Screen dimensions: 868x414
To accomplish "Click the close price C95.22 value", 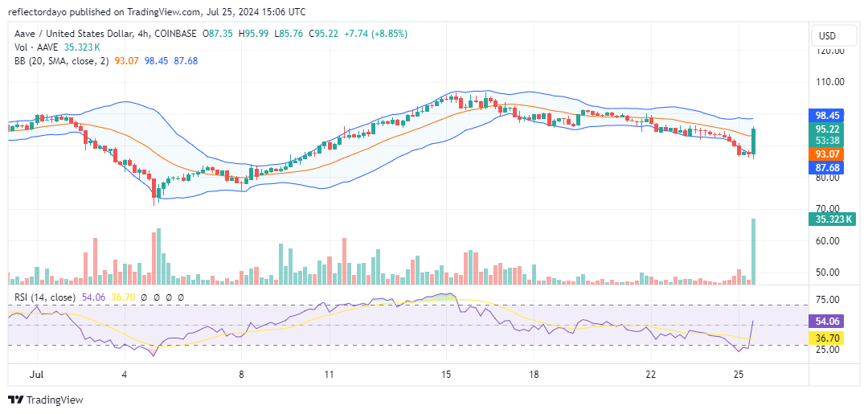I will (323, 34).
